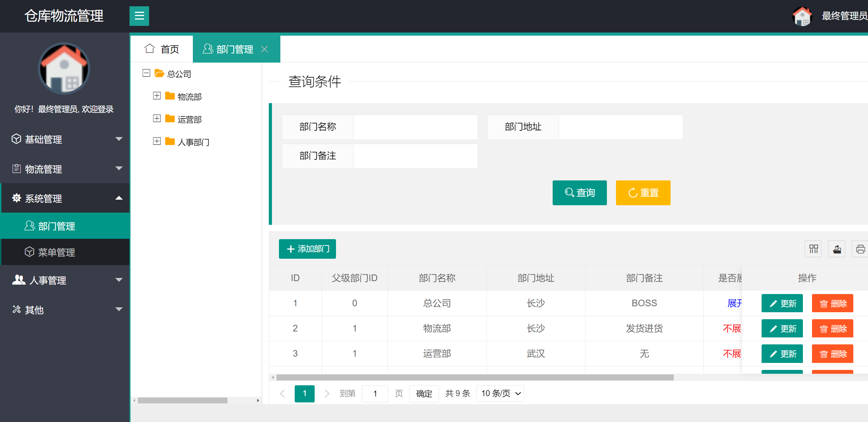Click the yellow 重置 reset button
868x422 pixels.
pos(643,193)
